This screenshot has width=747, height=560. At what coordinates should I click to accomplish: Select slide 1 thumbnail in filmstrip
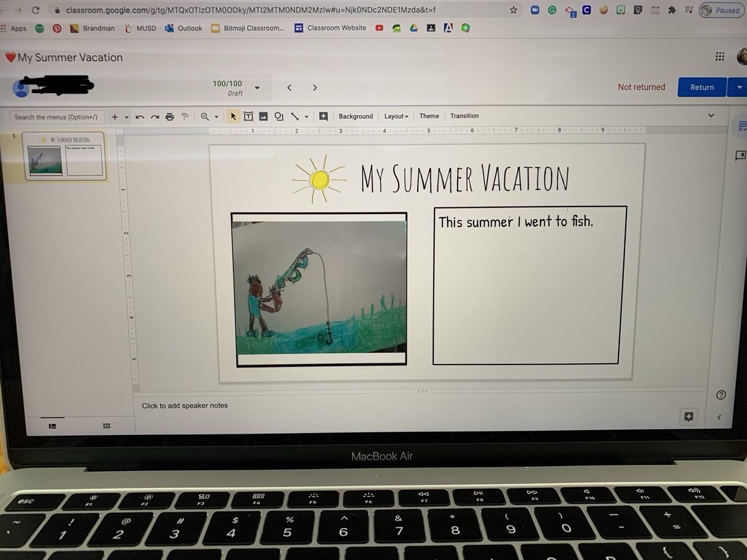[65, 156]
